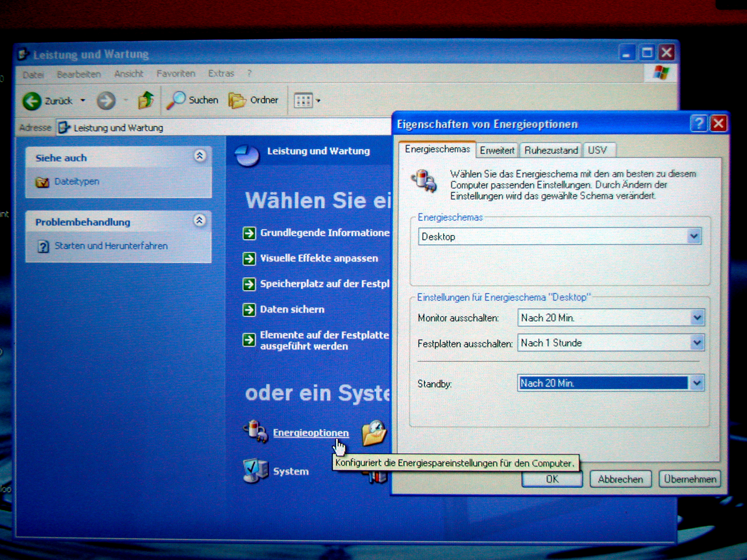The width and height of the screenshot is (747, 560).
Task: Click arrow icon beside Speicherplatz auf der Festplatte
Action: pos(249,284)
